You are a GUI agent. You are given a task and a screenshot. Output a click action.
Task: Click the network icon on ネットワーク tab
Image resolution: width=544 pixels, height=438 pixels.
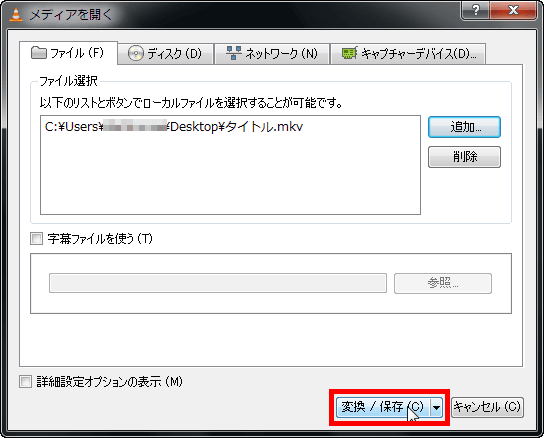click(x=234, y=53)
